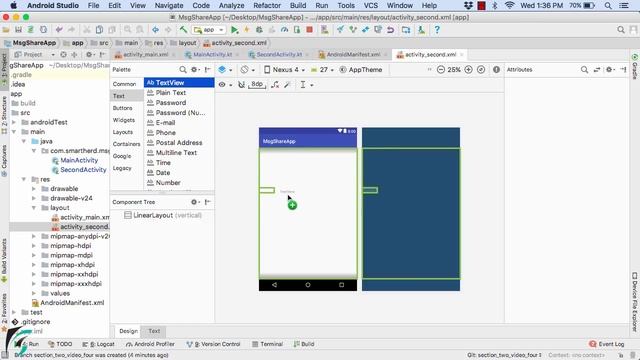The width and height of the screenshot is (640, 360).
Task: Open design surface layers dropdown
Action: [225, 70]
